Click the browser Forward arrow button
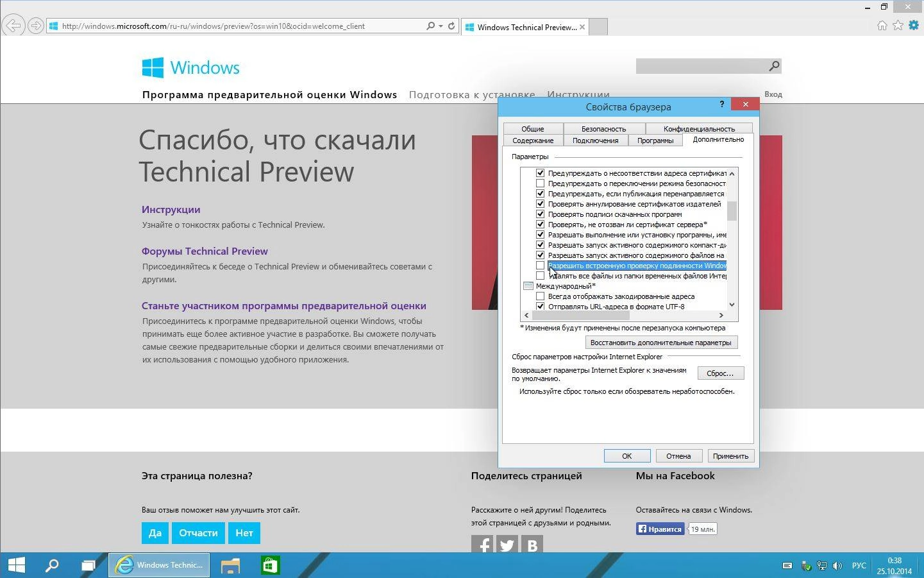924x578 pixels. pyautogui.click(x=36, y=26)
